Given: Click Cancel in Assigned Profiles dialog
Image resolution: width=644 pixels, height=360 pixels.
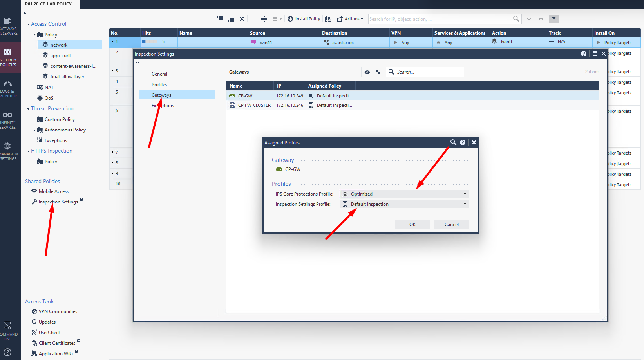Looking at the screenshot, I should (x=451, y=225).
